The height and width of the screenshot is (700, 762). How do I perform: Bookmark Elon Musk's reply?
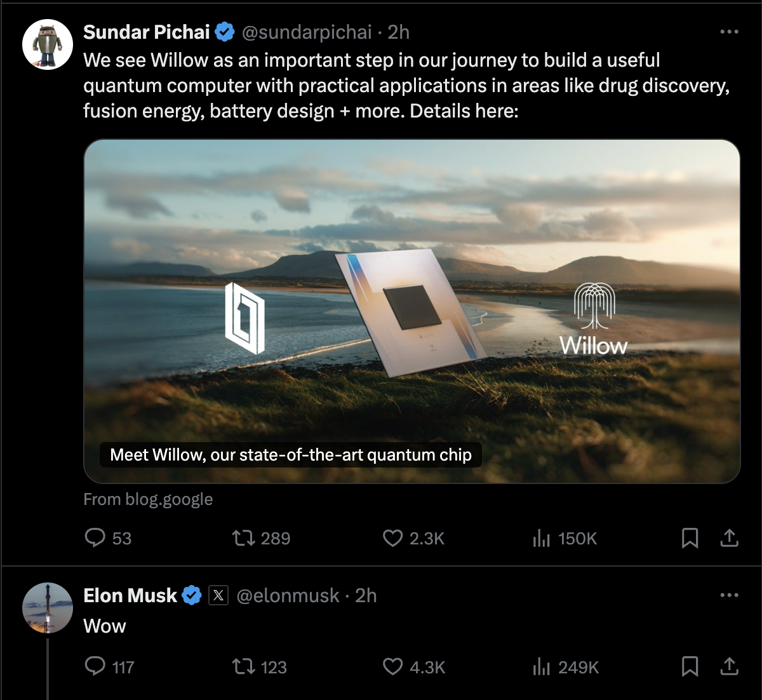(x=690, y=666)
